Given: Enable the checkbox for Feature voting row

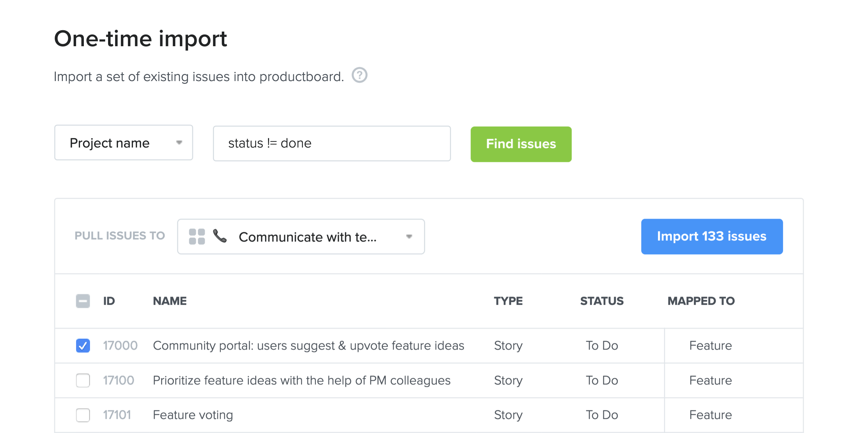Looking at the screenshot, I should pos(83,415).
